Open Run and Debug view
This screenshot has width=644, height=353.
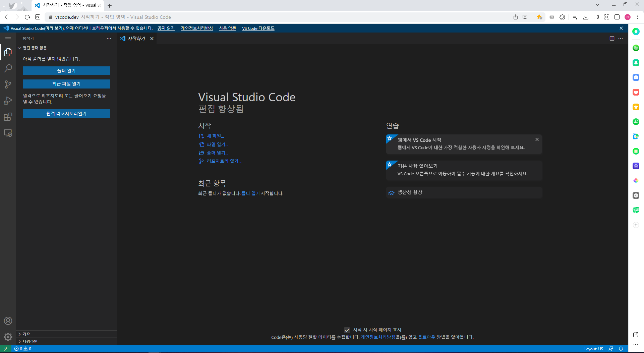8,101
